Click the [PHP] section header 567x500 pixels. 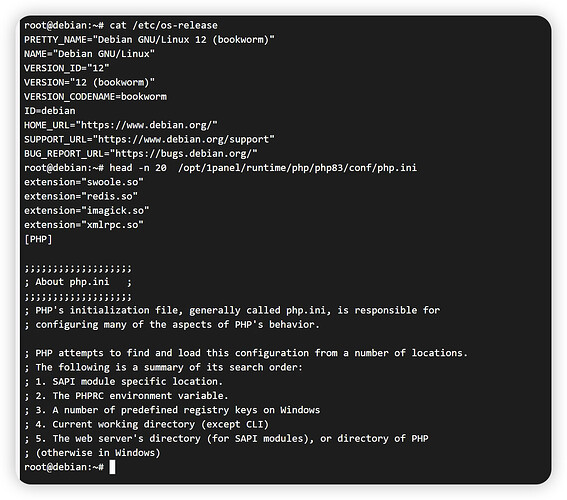pyautogui.click(x=38, y=239)
